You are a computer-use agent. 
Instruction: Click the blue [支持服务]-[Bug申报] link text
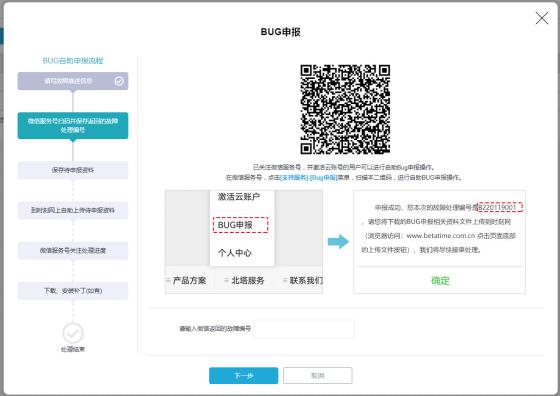pos(309,177)
